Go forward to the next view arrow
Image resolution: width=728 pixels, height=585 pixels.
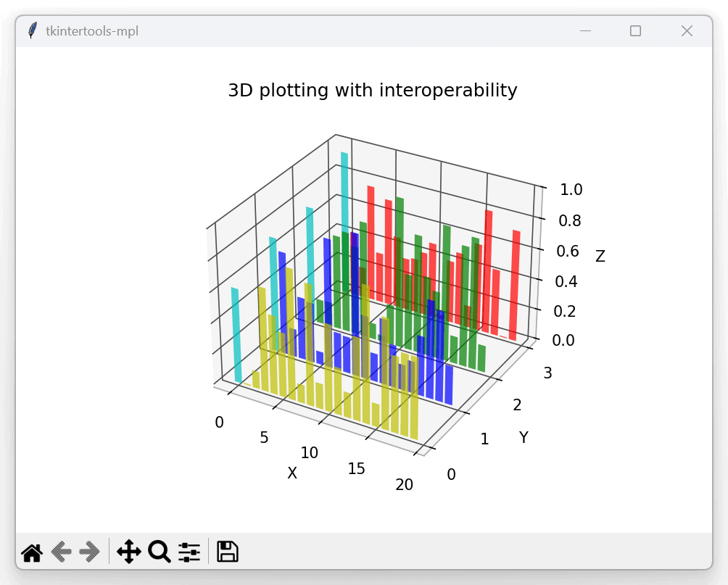[89, 552]
